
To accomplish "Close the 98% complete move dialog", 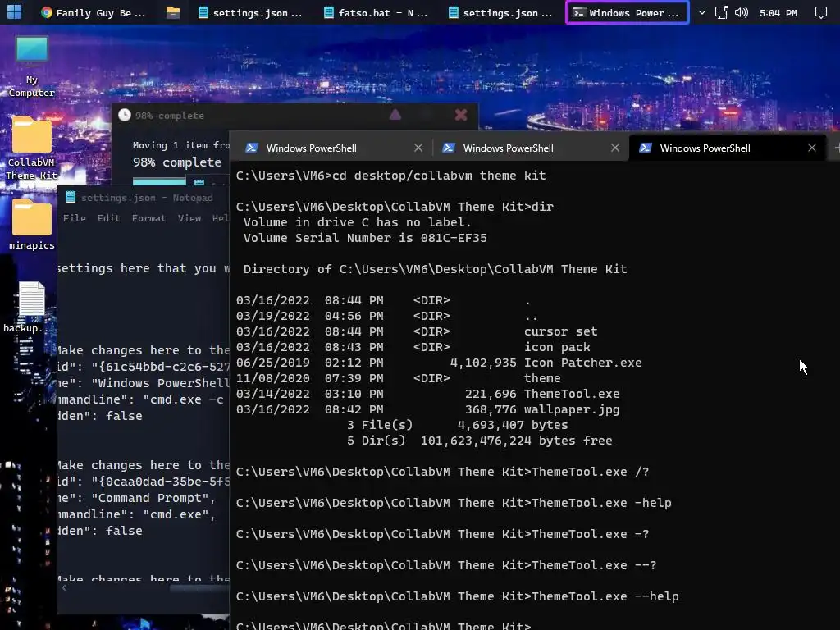I will point(461,115).
